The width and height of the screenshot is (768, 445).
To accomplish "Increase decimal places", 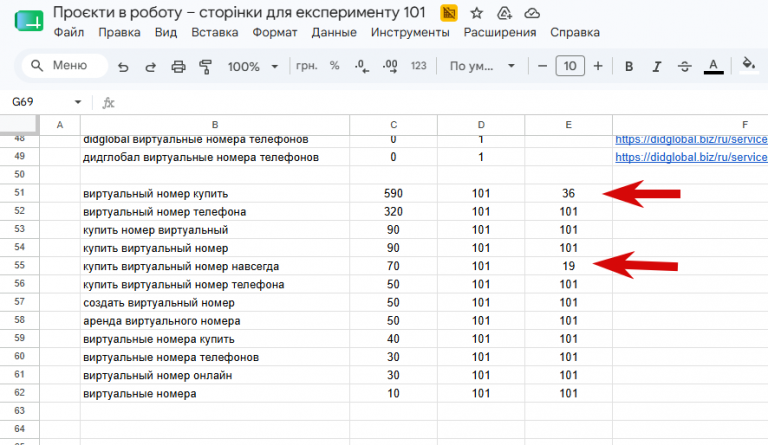I will pyautogui.click(x=390, y=66).
